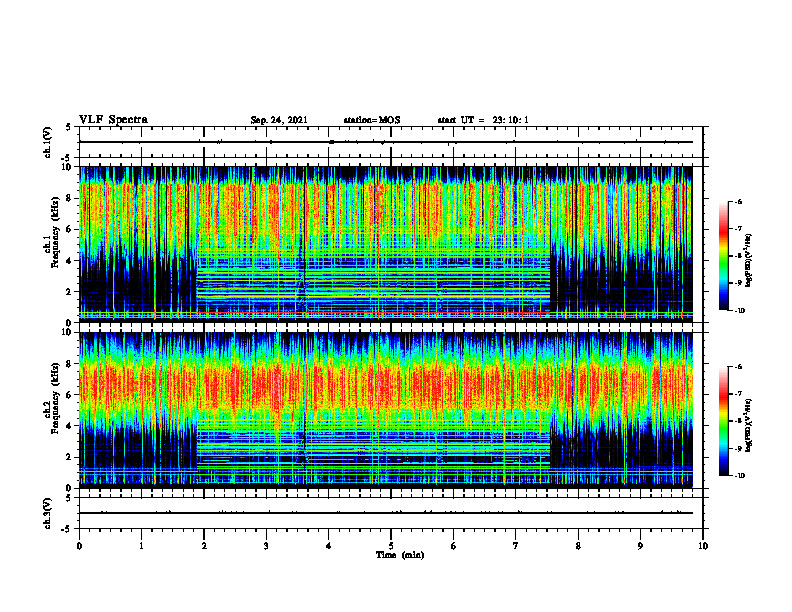792x612 pixels.
Task: Click time axis tick label "9"
Action: (x=640, y=546)
